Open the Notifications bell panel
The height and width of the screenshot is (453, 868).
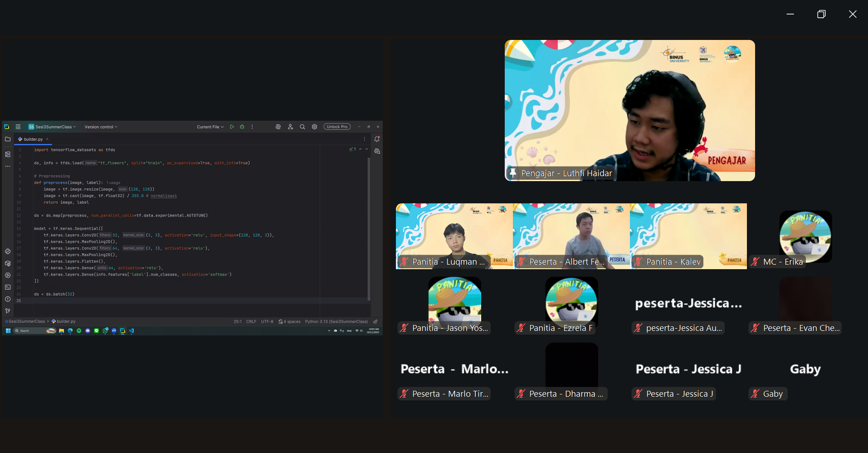(377, 139)
